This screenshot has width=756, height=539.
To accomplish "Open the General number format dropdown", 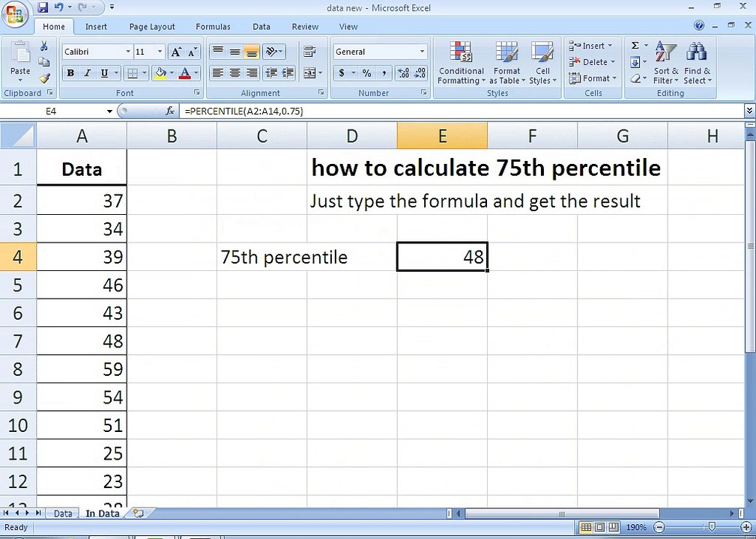I will click(422, 52).
